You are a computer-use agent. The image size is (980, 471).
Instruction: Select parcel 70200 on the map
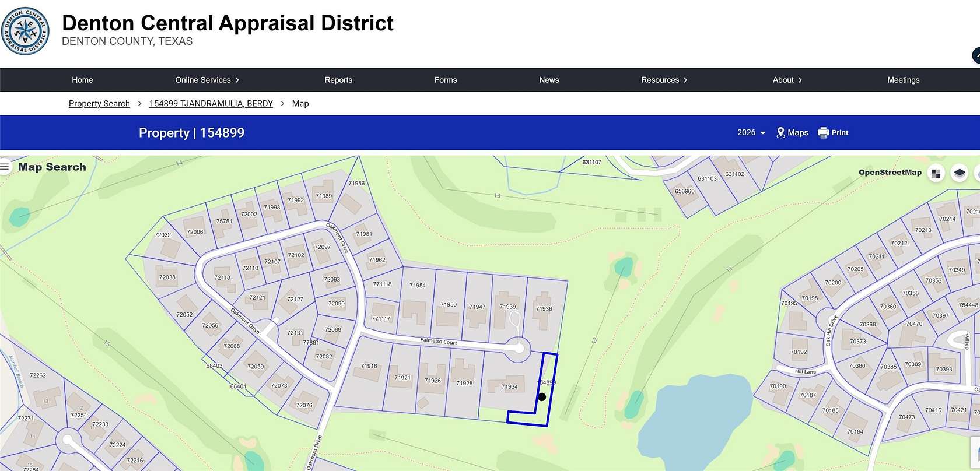tap(833, 283)
